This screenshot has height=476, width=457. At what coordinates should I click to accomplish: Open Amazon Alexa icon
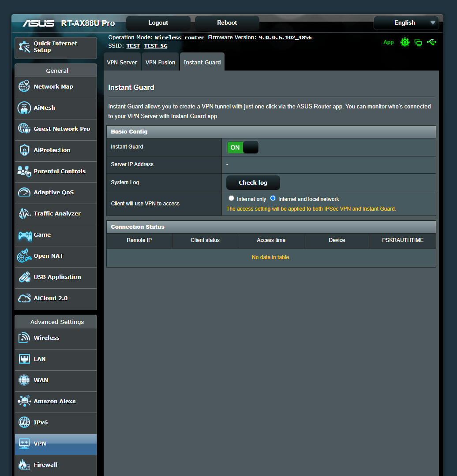point(24,401)
